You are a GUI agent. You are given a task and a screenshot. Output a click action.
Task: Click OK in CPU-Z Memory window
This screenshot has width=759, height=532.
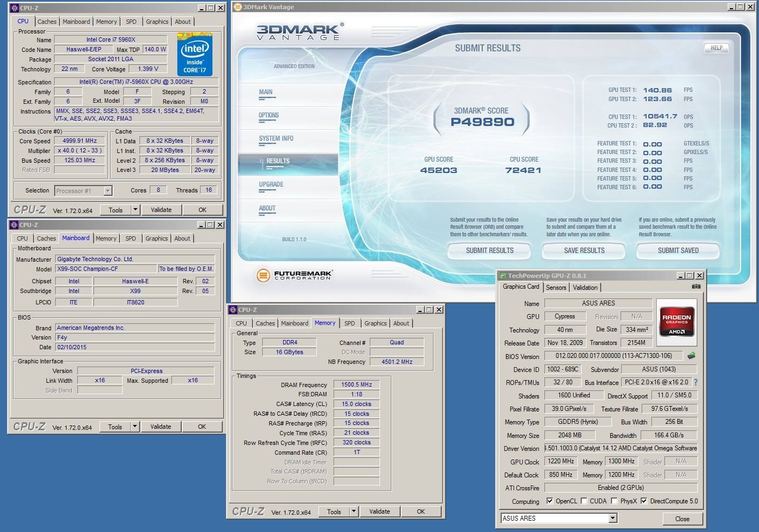tap(421, 511)
